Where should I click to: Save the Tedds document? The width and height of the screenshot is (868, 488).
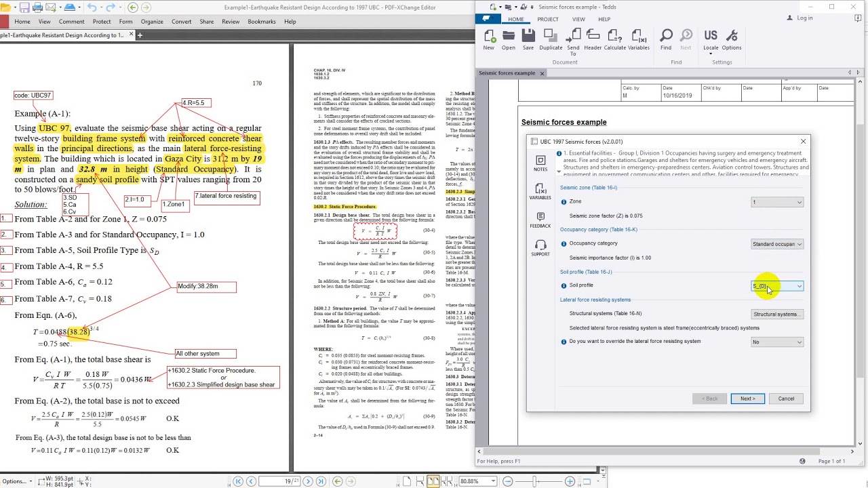[x=528, y=39]
